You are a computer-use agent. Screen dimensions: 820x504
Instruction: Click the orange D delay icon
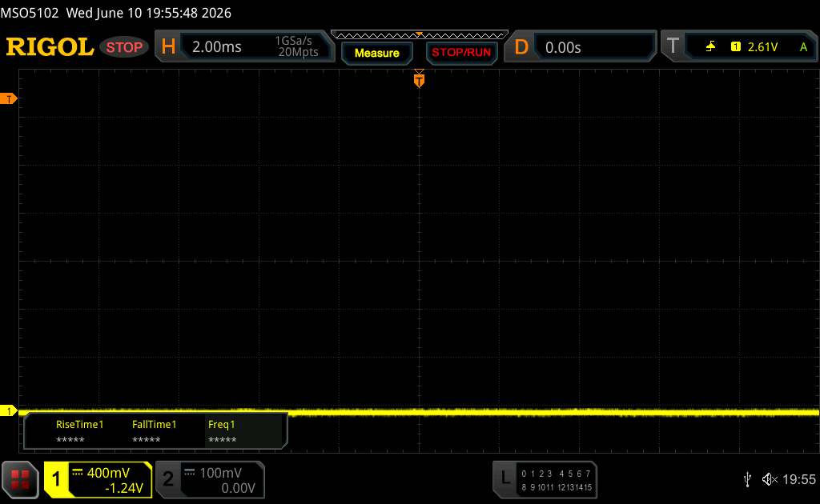coord(521,47)
